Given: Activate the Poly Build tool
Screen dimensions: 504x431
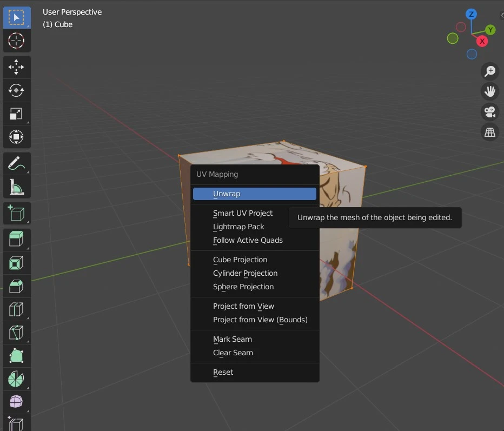Looking at the screenshot, I should (17, 356).
